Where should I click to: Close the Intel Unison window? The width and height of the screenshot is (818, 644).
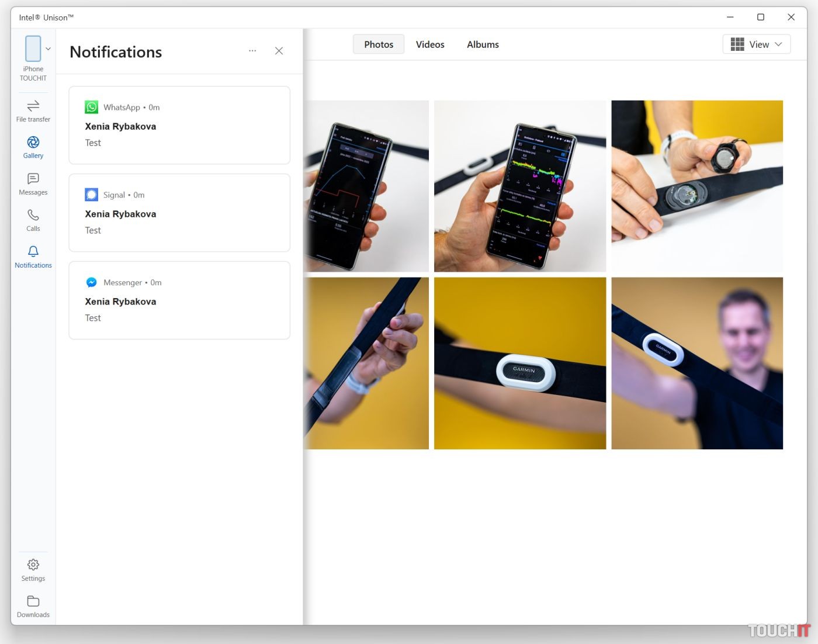[791, 18]
